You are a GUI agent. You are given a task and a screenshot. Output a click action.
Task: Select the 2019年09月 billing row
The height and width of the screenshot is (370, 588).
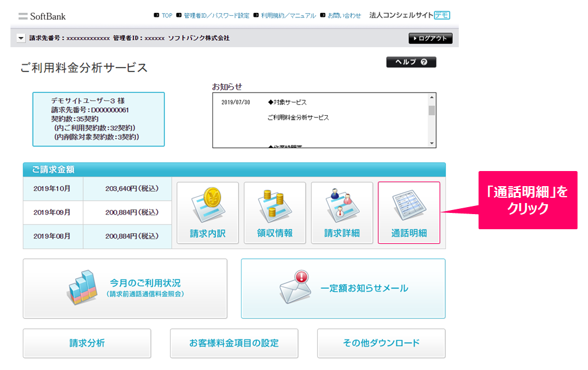97,212
